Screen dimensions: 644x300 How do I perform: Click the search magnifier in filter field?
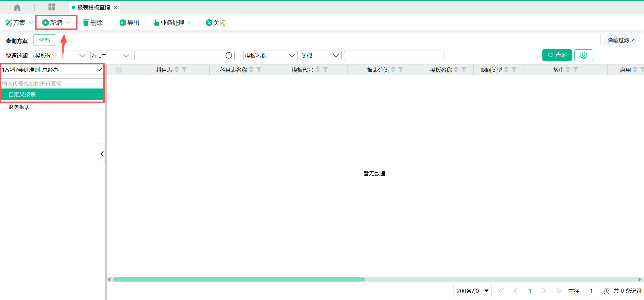[229, 56]
